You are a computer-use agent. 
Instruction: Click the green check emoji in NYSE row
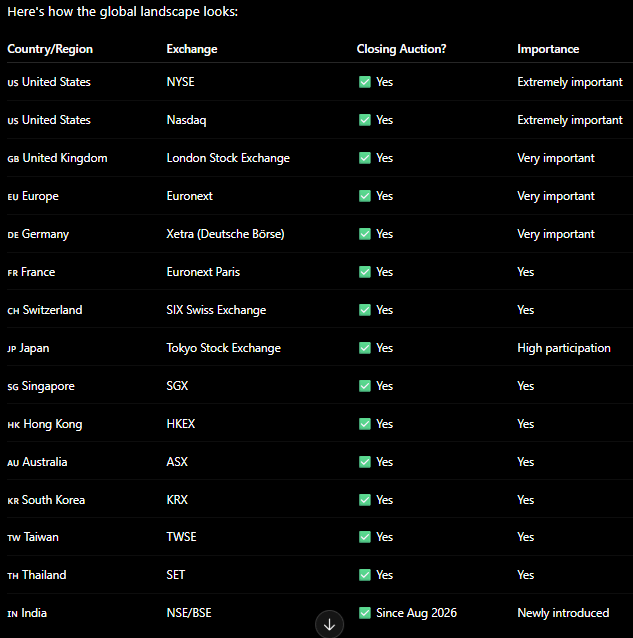click(365, 82)
